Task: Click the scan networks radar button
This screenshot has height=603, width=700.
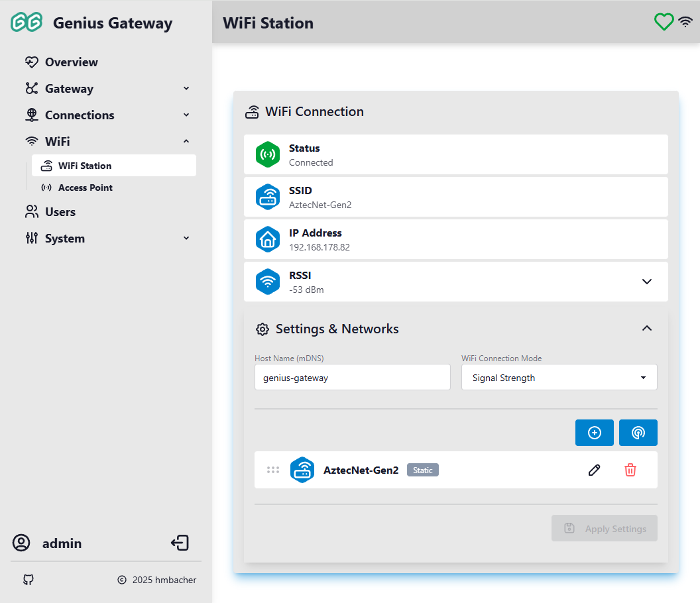Action: [x=638, y=433]
